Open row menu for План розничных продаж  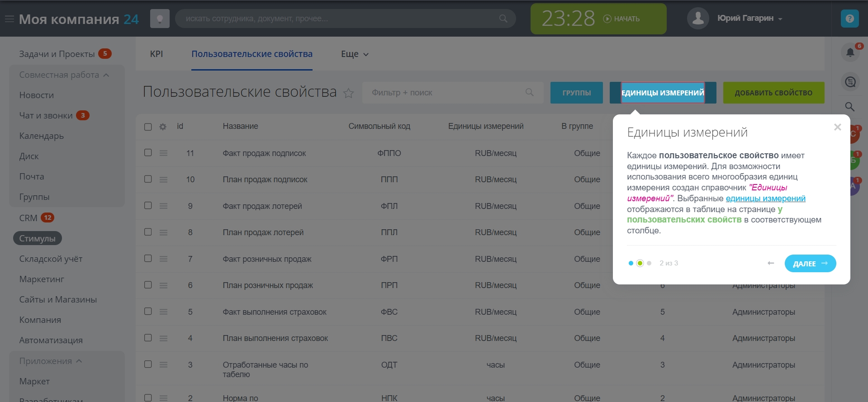pos(163,285)
